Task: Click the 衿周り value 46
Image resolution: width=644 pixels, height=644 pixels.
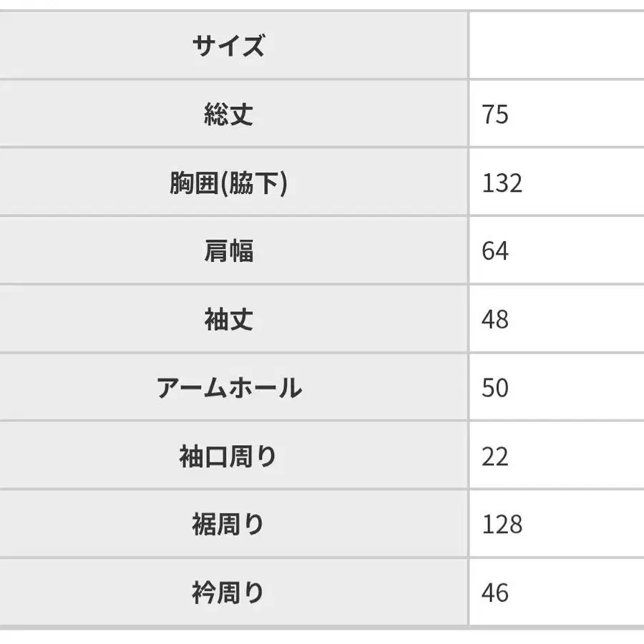Action: [x=495, y=592]
